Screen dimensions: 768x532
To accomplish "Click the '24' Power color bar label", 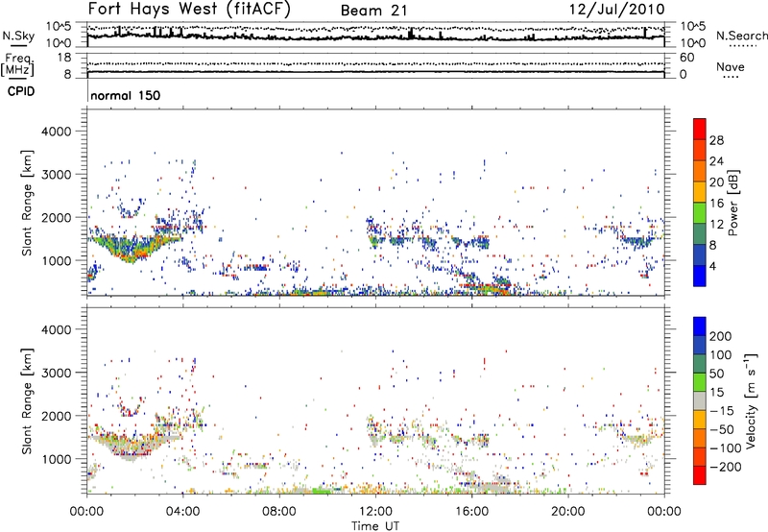I will tap(716, 161).
